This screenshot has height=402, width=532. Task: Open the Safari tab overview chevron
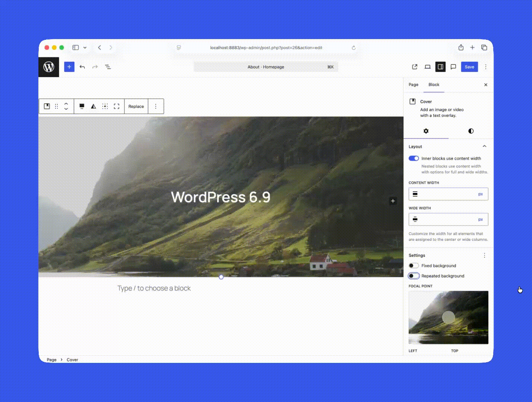point(85,47)
